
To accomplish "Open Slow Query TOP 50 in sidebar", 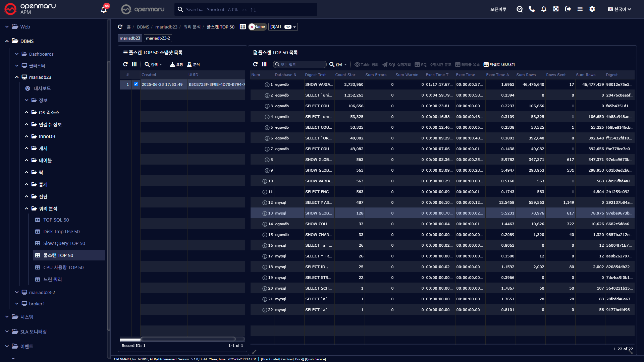I will (x=64, y=243).
